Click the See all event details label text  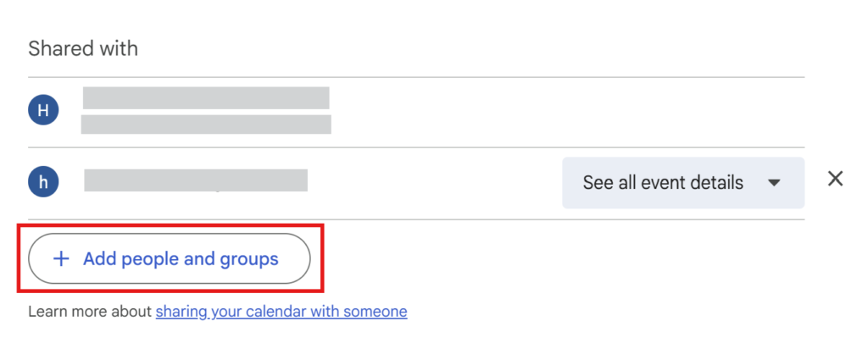(x=663, y=182)
